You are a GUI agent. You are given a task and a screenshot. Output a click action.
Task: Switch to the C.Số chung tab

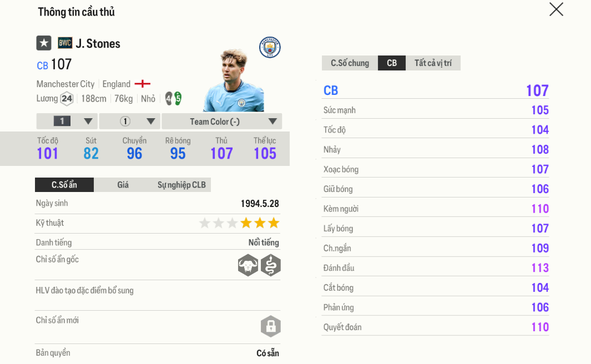tap(350, 63)
